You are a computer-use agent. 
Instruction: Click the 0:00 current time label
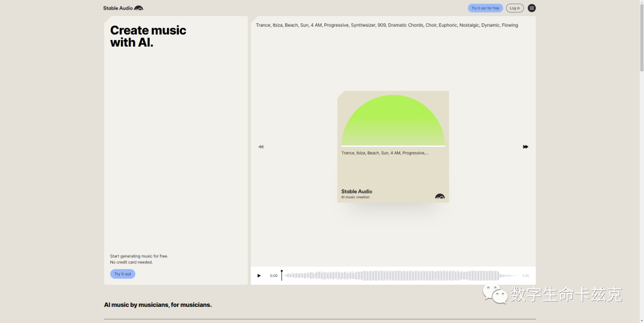(273, 276)
